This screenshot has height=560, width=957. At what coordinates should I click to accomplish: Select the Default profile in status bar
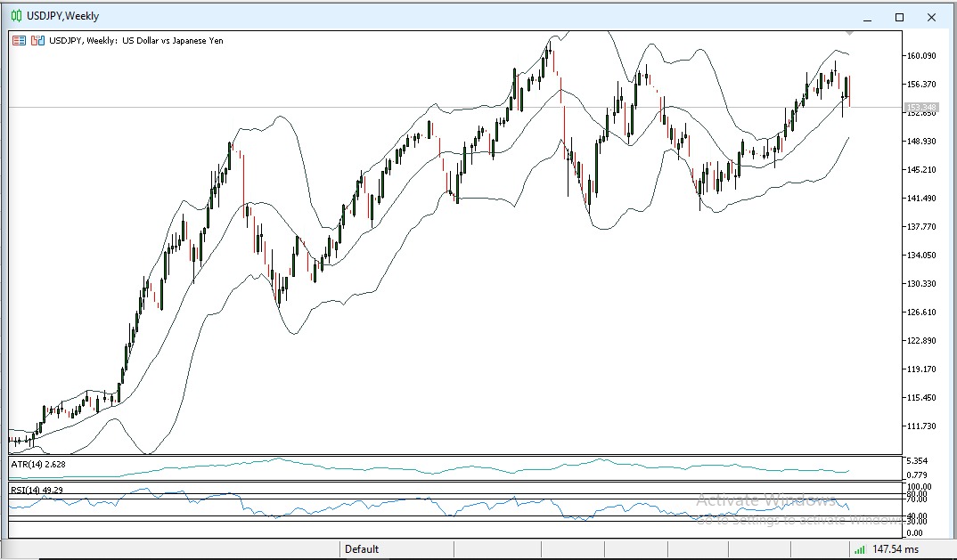[362, 549]
